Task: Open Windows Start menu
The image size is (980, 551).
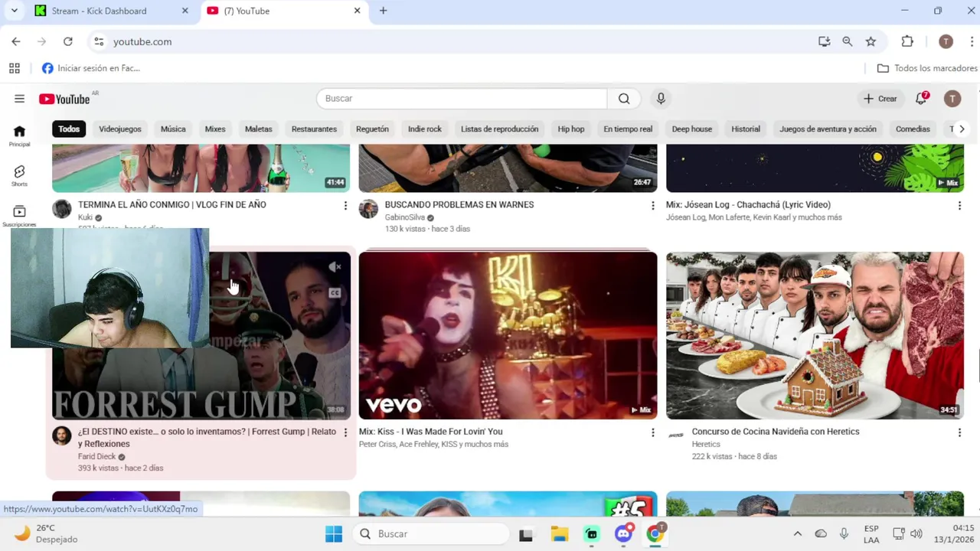Action: point(334,534)
